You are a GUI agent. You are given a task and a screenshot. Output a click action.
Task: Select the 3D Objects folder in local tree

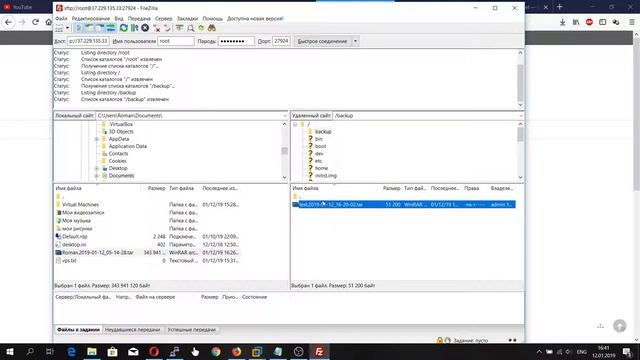tap(121, 131)
